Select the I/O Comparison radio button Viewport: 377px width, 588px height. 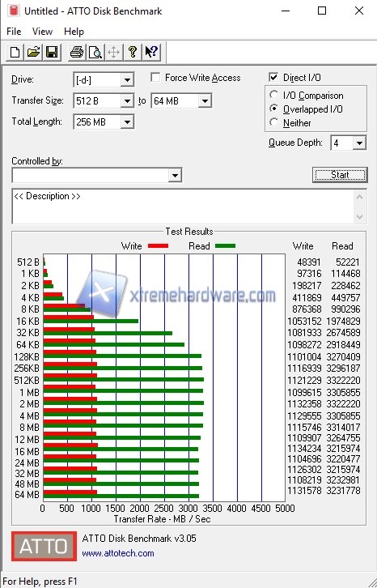tap(274, 95)
